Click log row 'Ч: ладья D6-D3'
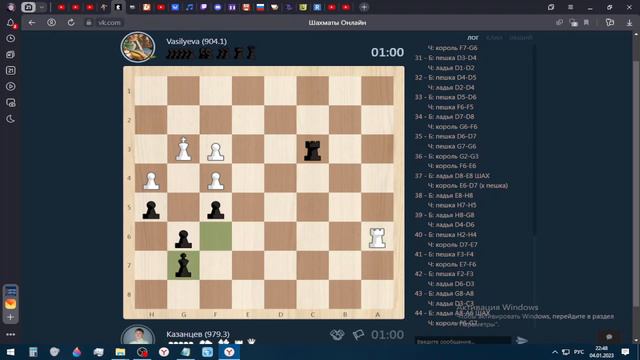640x360 pixels. (451, 284)
